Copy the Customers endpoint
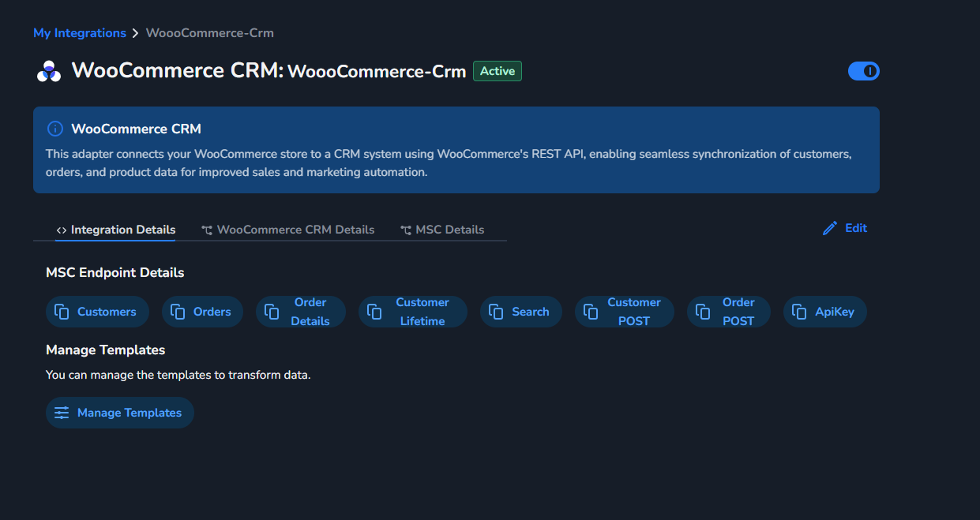This screenshot has width=980, height=520. (97, 312)
